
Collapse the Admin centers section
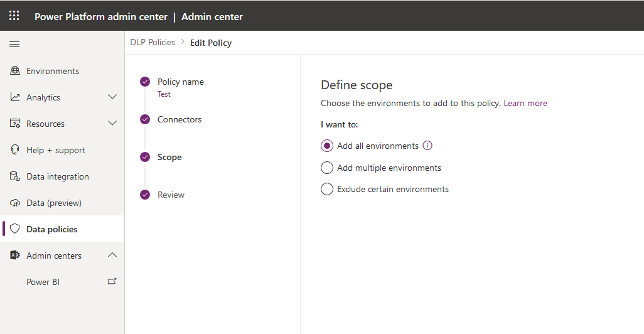tap(112, 255)
